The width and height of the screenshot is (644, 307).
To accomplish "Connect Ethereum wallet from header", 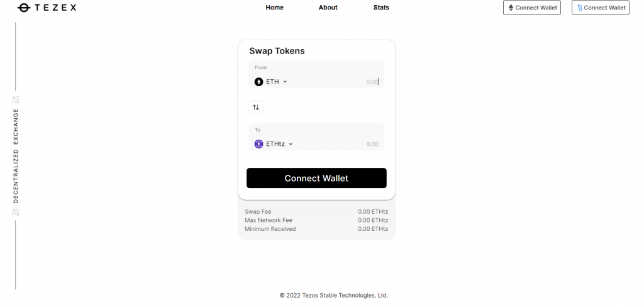I will coord(532,8).
